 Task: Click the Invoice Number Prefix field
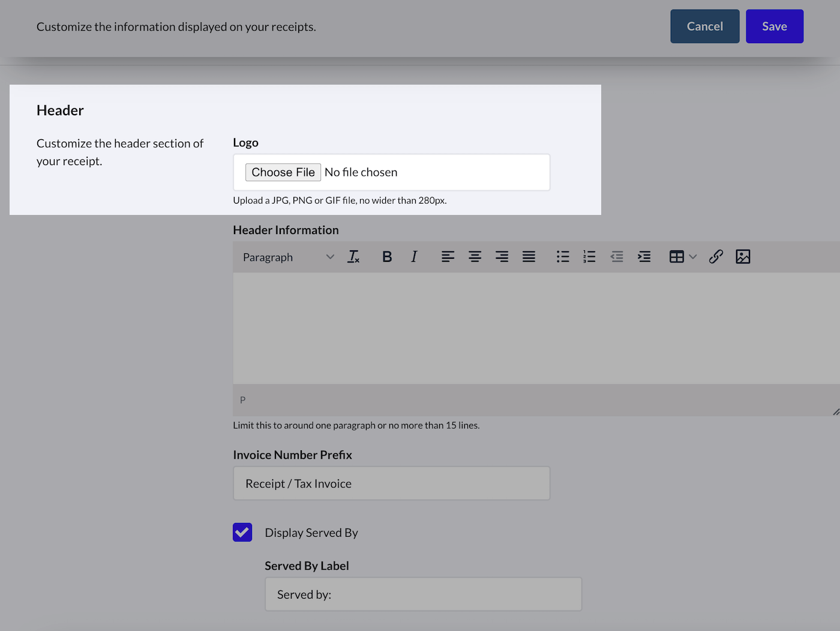pyautogui.click(x=391, y=483)
